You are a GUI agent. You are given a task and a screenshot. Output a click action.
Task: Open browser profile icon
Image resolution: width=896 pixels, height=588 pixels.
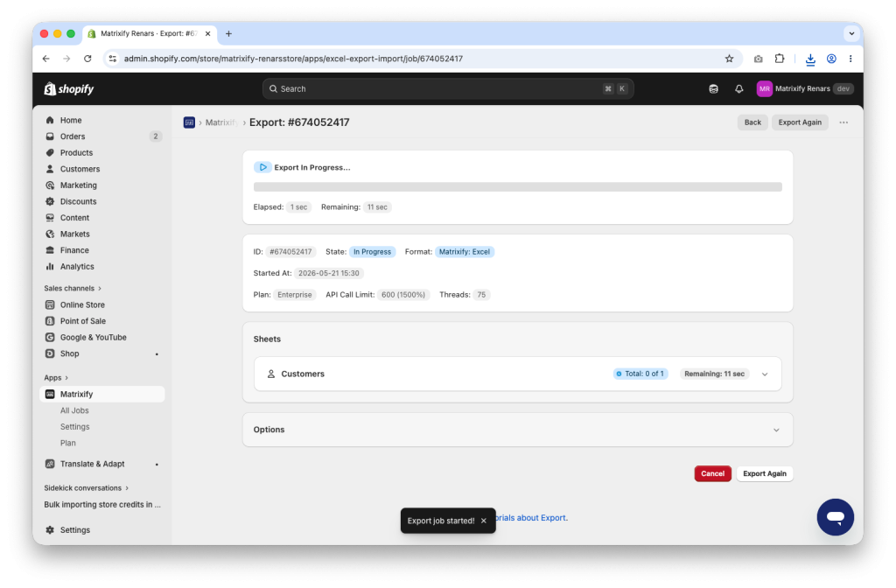[831, 59]
